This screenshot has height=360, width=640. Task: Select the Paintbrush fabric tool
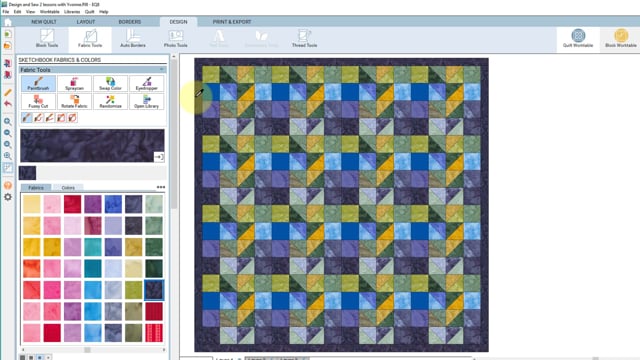38,84
